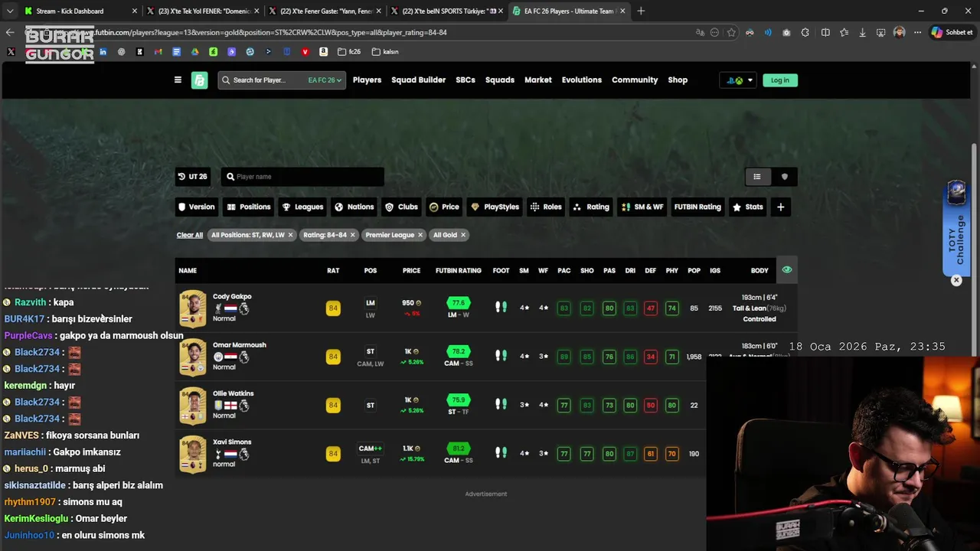Open Omar Marmoush player page
The height and width of the screenshot is (551, 980).
pyautogui.click(x=240, y=345)
